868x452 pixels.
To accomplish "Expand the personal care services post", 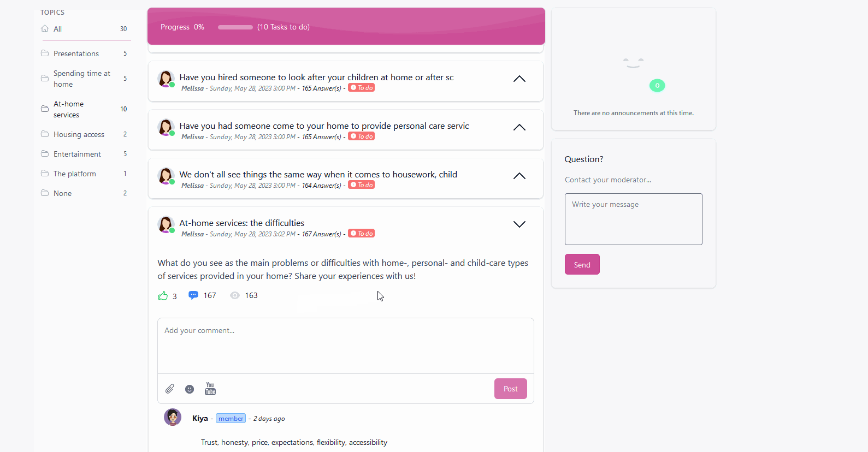I will pos(519,127).
